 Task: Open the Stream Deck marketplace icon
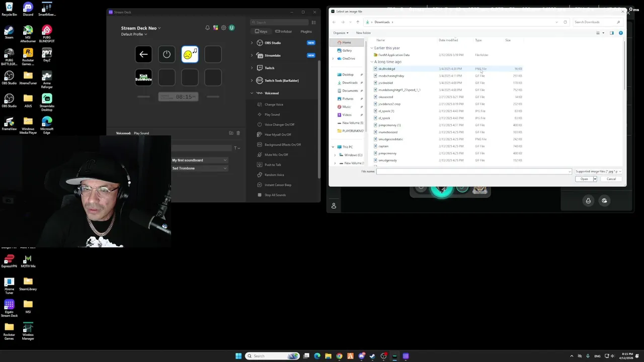[215, 28]
